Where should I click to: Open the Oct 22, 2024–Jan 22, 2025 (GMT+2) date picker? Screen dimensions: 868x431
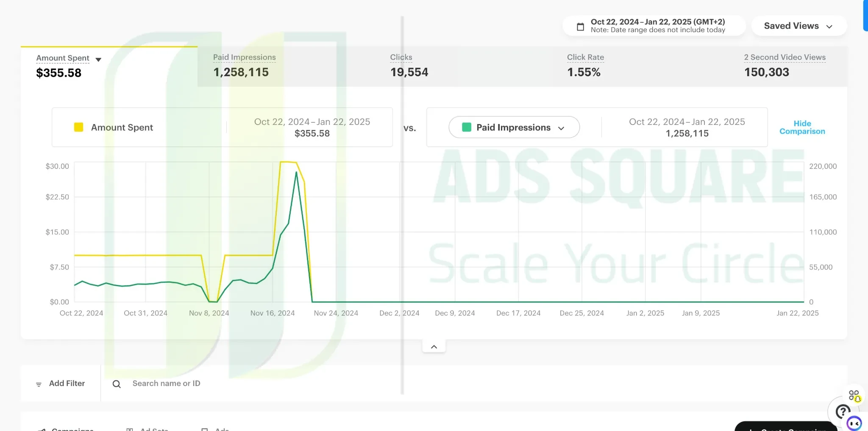[x=654, y=26]
